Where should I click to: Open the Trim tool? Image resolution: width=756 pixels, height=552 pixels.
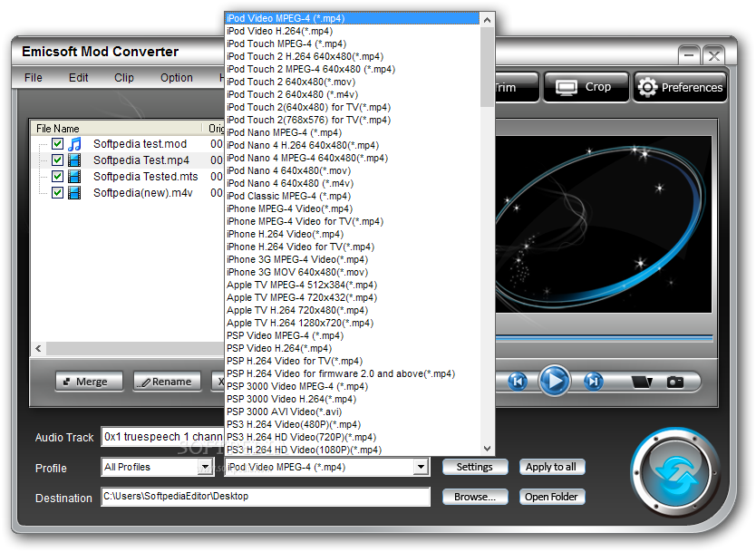[517, 87]
